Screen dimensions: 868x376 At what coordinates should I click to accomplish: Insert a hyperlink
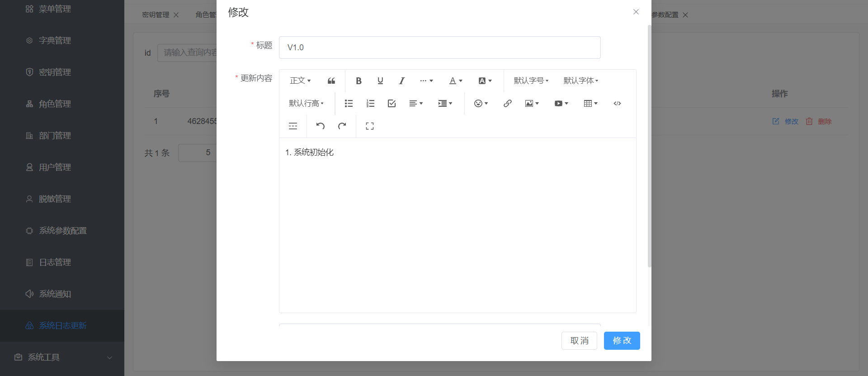tap(507, 104)
